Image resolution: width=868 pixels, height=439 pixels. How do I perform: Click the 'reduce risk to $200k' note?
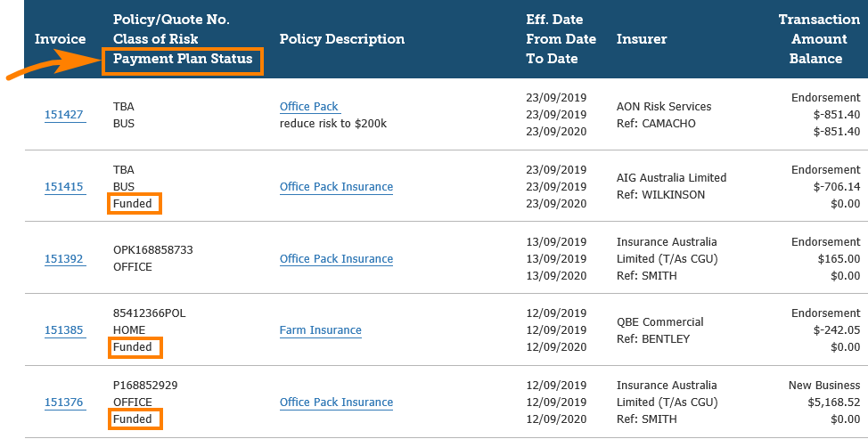(332, 124)
